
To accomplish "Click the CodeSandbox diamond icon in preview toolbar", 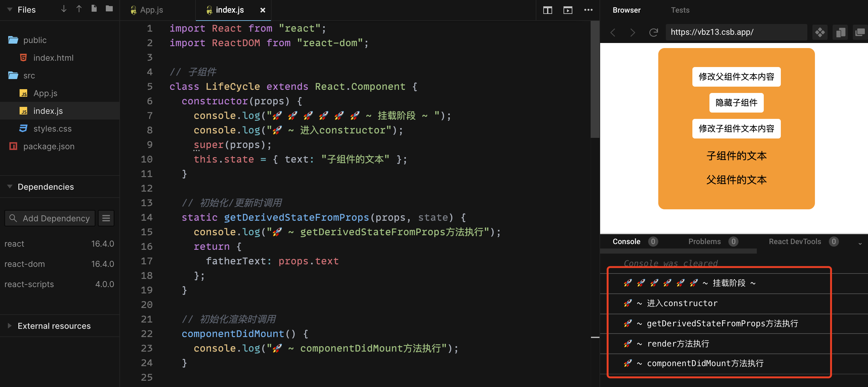I will point(820,32).
